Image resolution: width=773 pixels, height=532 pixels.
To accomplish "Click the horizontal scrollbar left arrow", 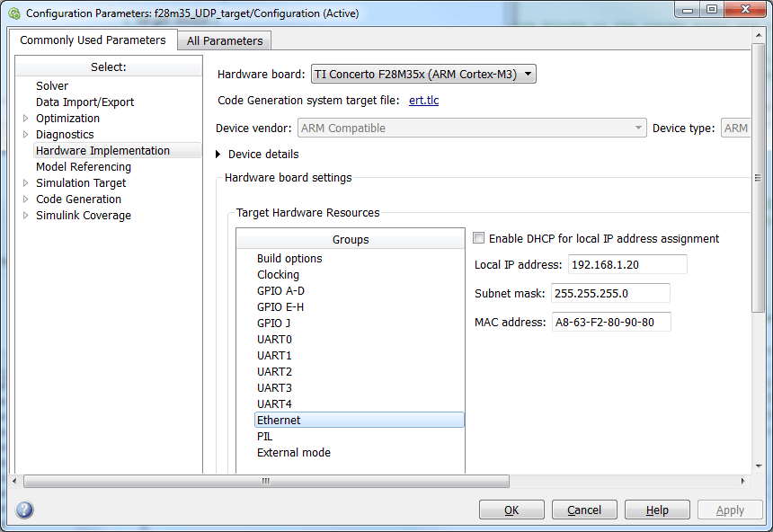I will coord(14,481).
